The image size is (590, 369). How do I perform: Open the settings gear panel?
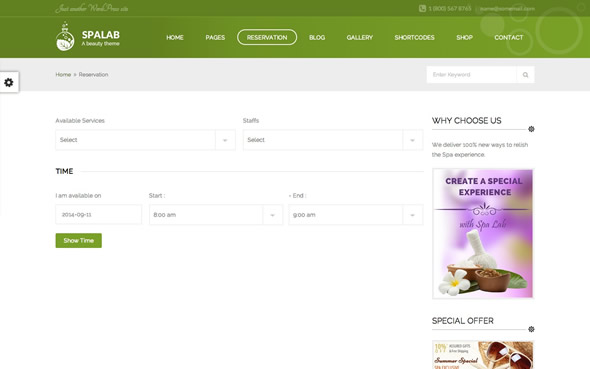(x=9, y=82)
